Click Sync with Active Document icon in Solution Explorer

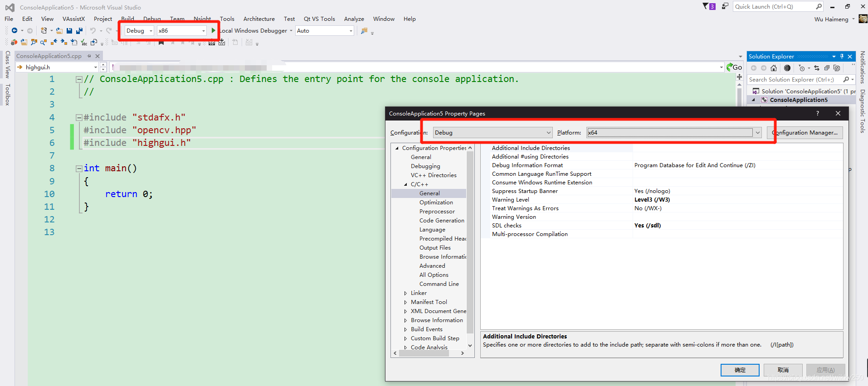(817, 68)
